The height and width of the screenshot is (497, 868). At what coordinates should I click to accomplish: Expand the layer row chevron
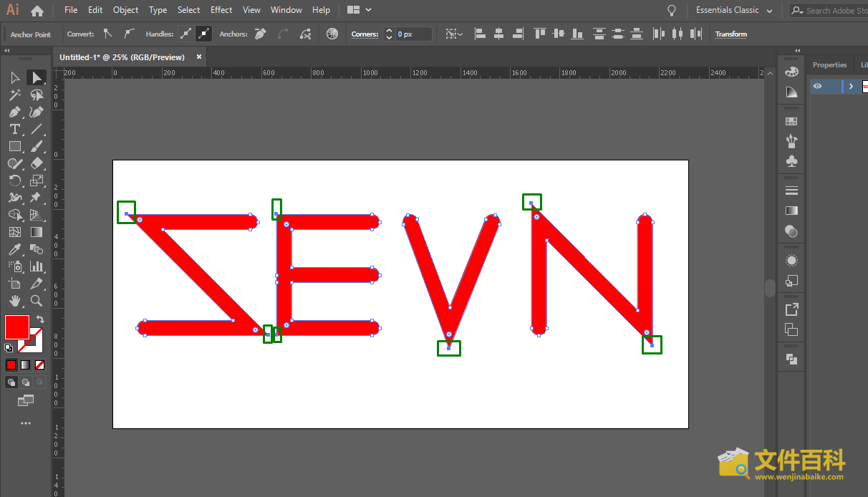point(851,86)
